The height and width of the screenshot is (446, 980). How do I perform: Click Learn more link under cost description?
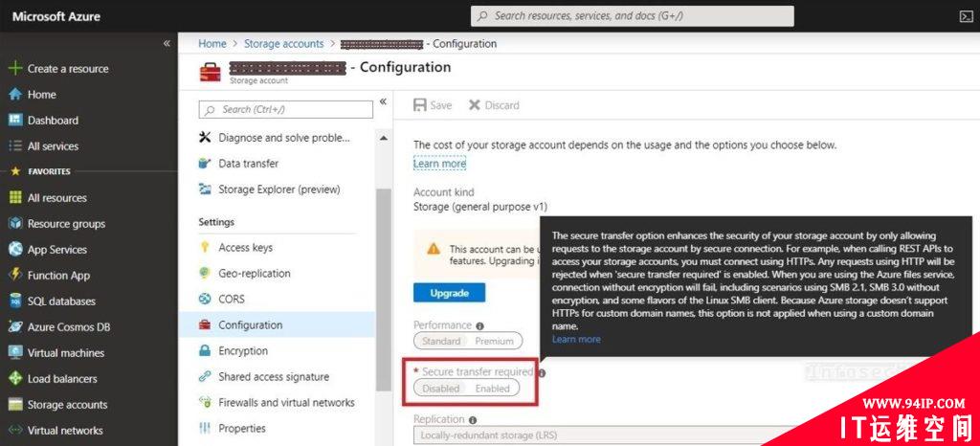pyautogui.click(x=439, y=164)
